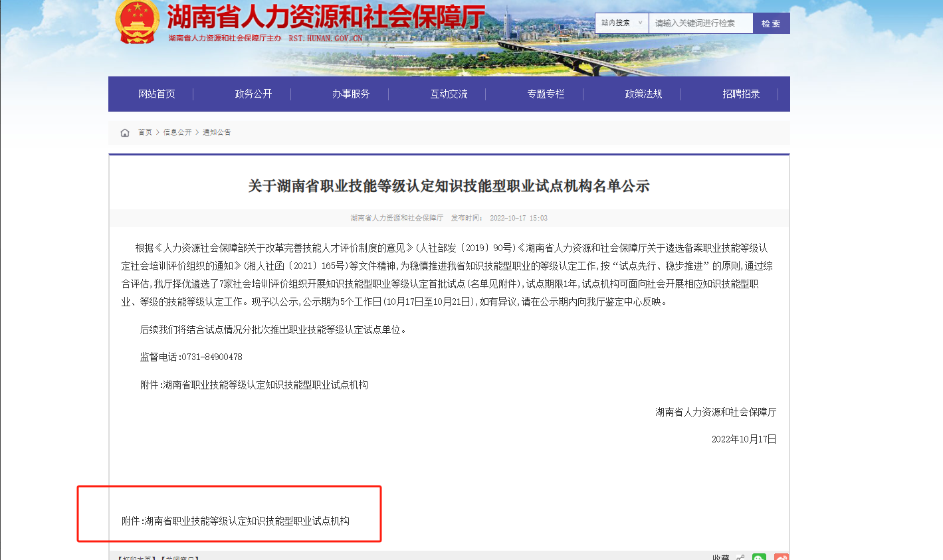Open the 政务公开 nav item
943x560 pixels.
point(254,94)
